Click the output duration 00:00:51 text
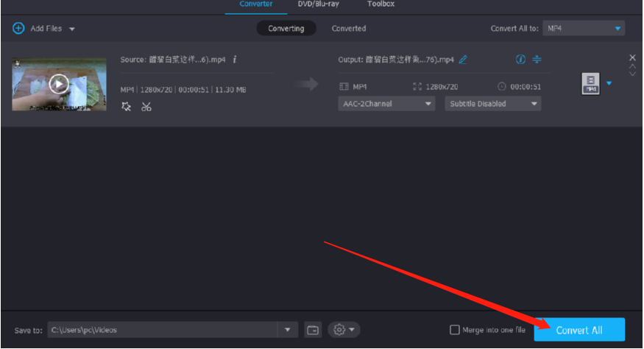 [x=526, y=87]
